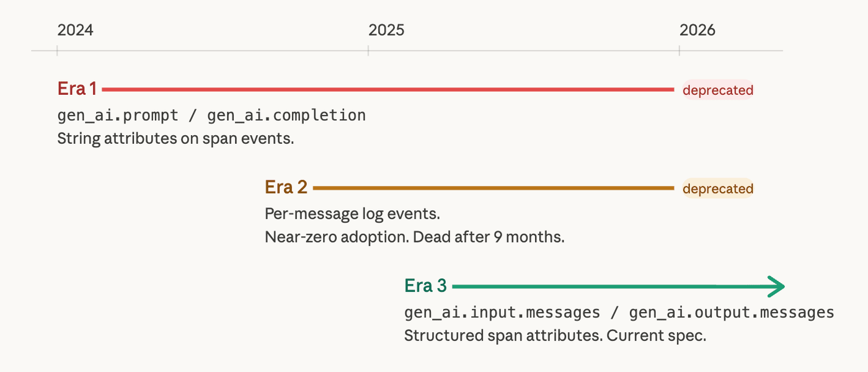Image resolution: width=868 pixels, height=372 pixels.
Task: Click the green Era 3 timeline bar
Action: click(611, 286)
